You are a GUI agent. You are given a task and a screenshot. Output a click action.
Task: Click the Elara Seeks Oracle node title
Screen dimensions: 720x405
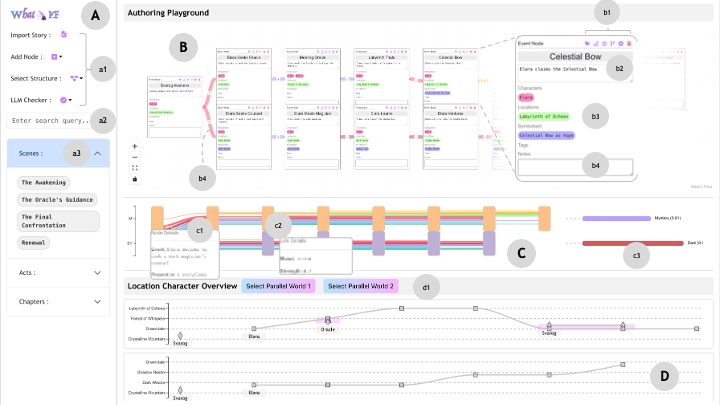click(x=244, y=57)
